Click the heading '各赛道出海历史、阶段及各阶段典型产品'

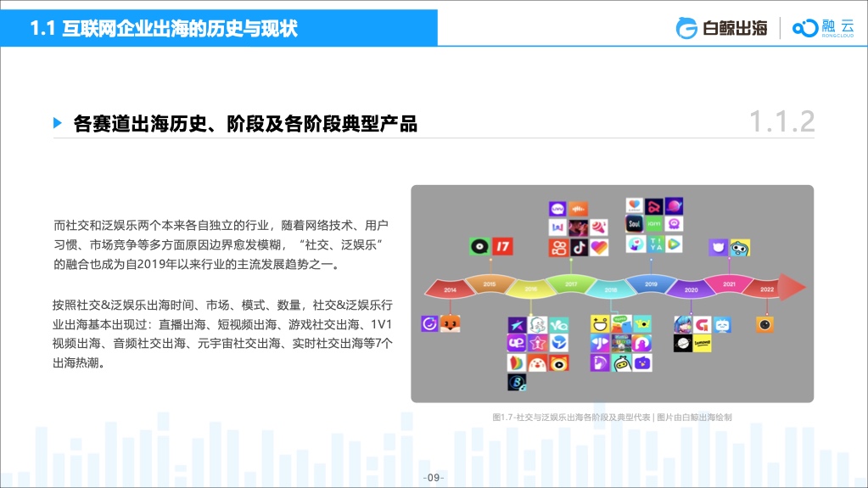click(x=245, y=124)
